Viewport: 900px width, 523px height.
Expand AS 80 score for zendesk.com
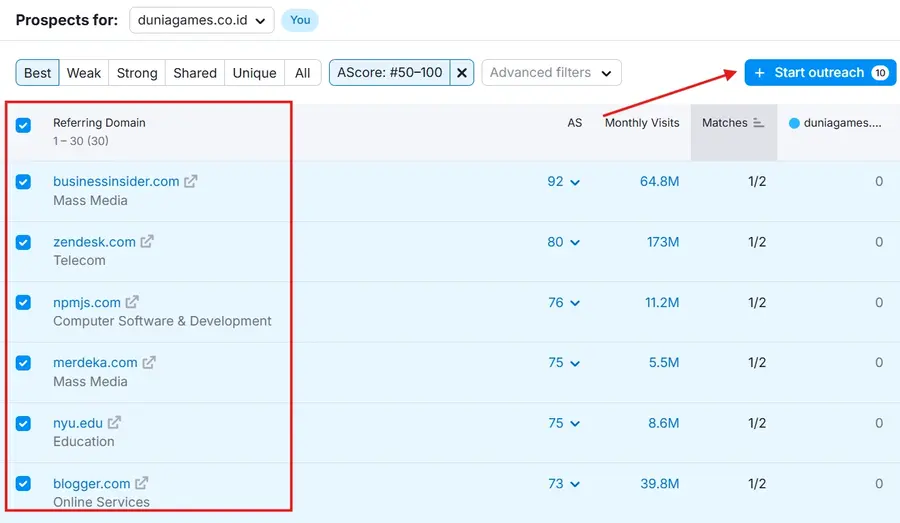pos(564,242)
